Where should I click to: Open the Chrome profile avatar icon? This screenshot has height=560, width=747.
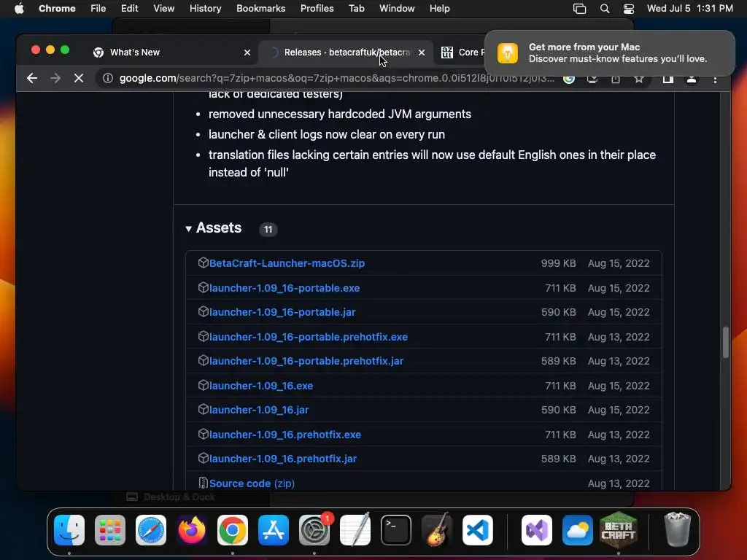pyautogui.click(x=692, y=79)
